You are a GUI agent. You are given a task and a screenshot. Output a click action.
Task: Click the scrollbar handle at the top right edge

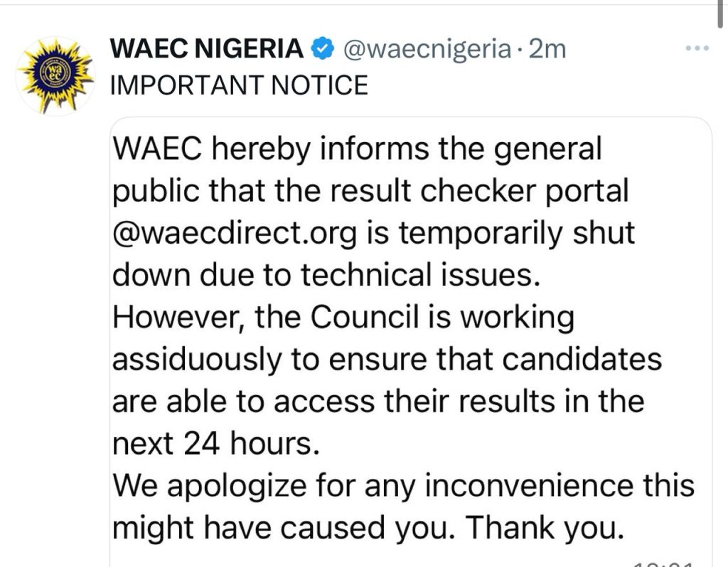pyautogui.click(x=720, y=14)
